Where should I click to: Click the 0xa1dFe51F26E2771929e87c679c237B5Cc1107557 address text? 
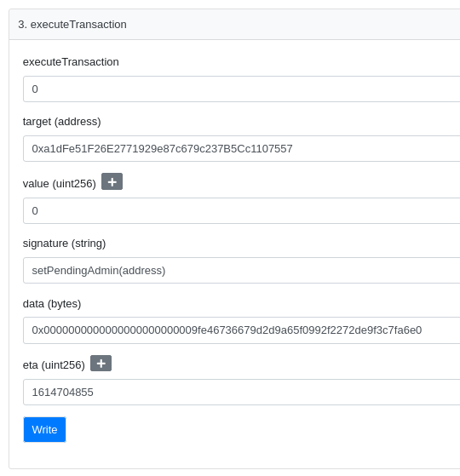(x=162, y=149)
